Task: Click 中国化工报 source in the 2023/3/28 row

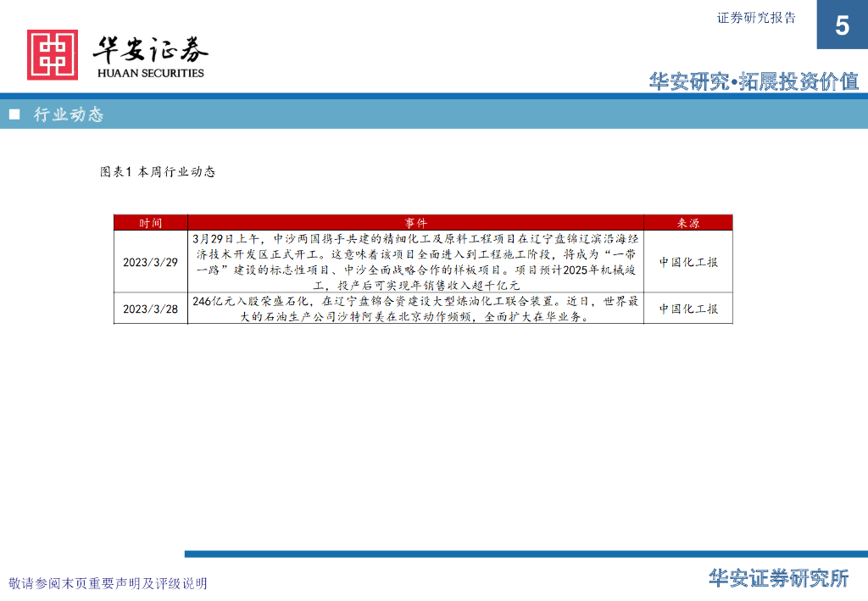Action: coord(688,309)
